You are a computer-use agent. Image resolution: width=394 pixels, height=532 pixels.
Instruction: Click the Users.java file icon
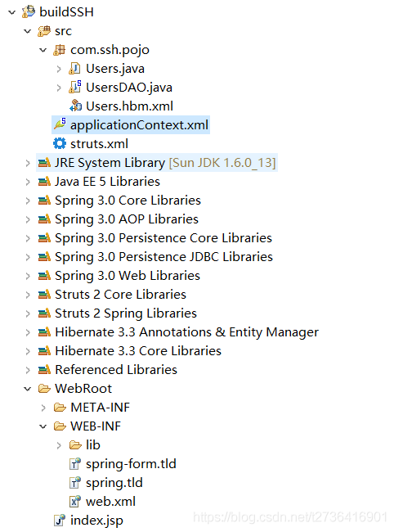coord(75,69)
